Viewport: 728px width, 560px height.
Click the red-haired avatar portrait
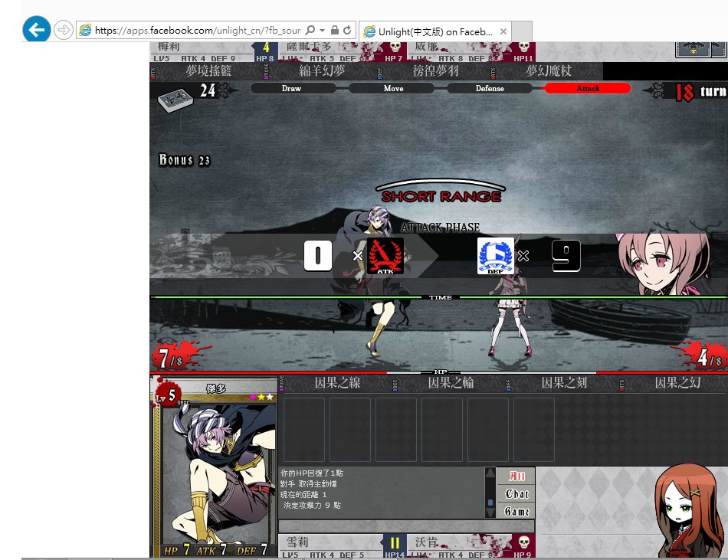point(689,511)
